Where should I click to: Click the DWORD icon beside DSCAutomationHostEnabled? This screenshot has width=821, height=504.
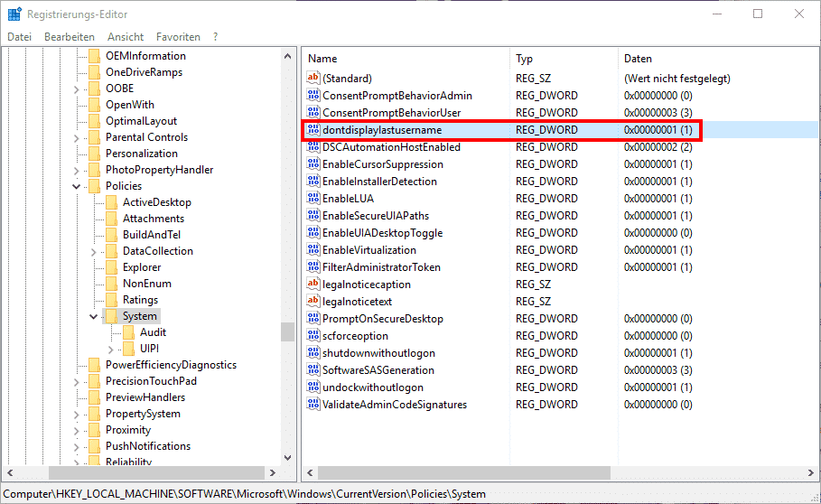click(x=313, y=147)
